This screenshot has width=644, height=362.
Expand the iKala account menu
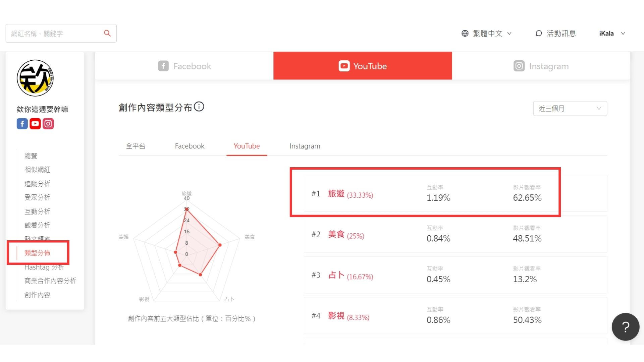pos(612,33)
